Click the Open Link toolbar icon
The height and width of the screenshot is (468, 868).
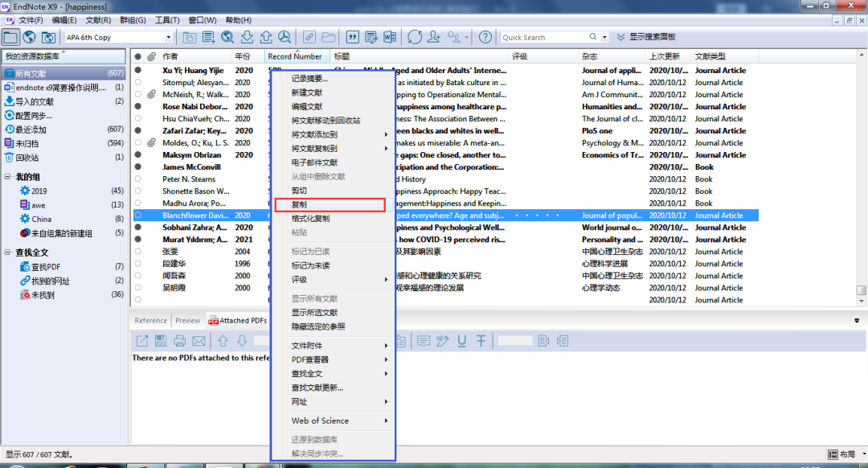309,37
